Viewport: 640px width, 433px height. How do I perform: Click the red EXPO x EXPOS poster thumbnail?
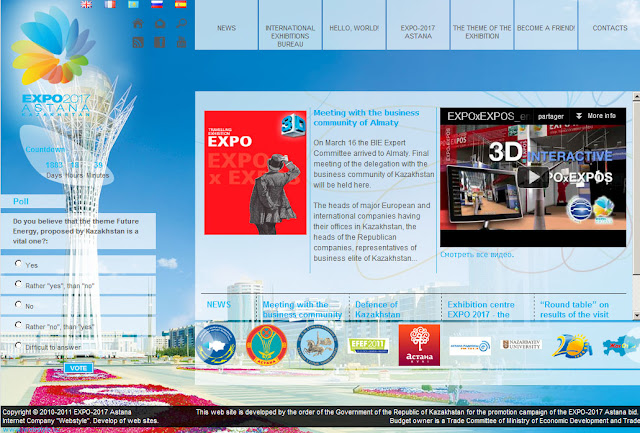tap(255, 173)
